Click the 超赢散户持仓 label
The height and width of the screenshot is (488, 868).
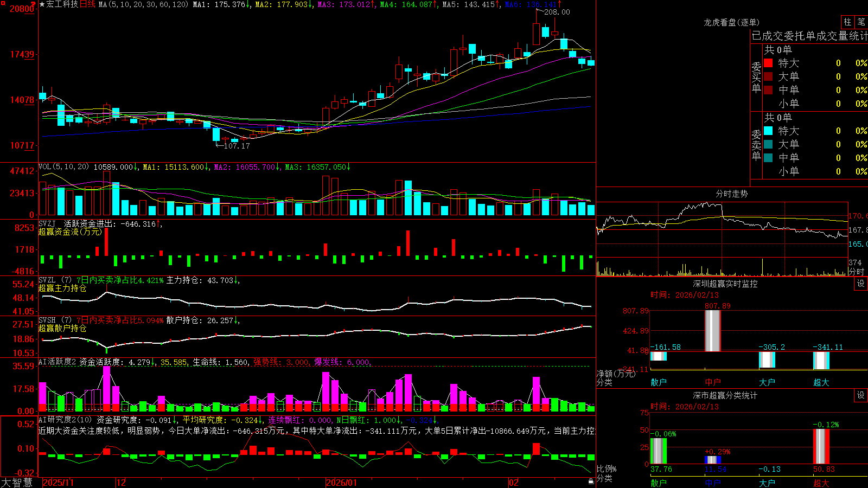[x=62, y=329]
